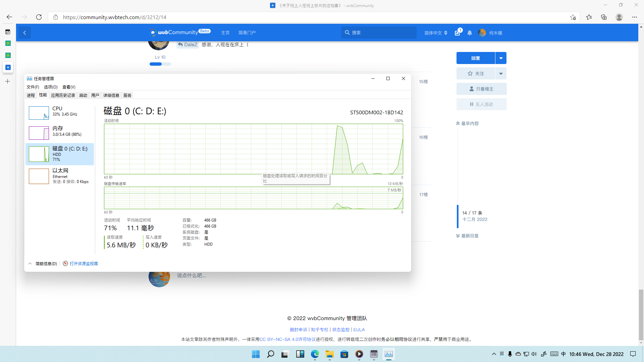This screenshot has height=362, width=644.
Task: Click the blue back chevron in forum header
Action: coord(25,33)
